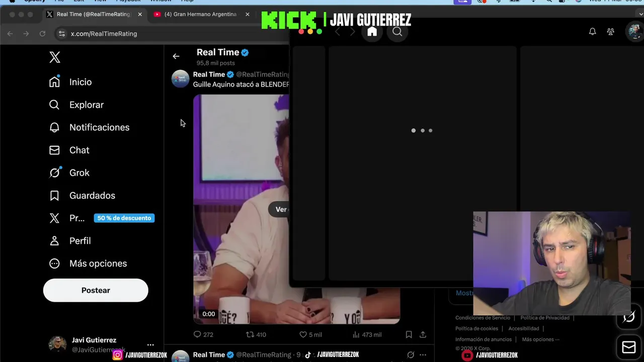
Task: Open Real Time avatar on first post
Action: pos(180,79)
